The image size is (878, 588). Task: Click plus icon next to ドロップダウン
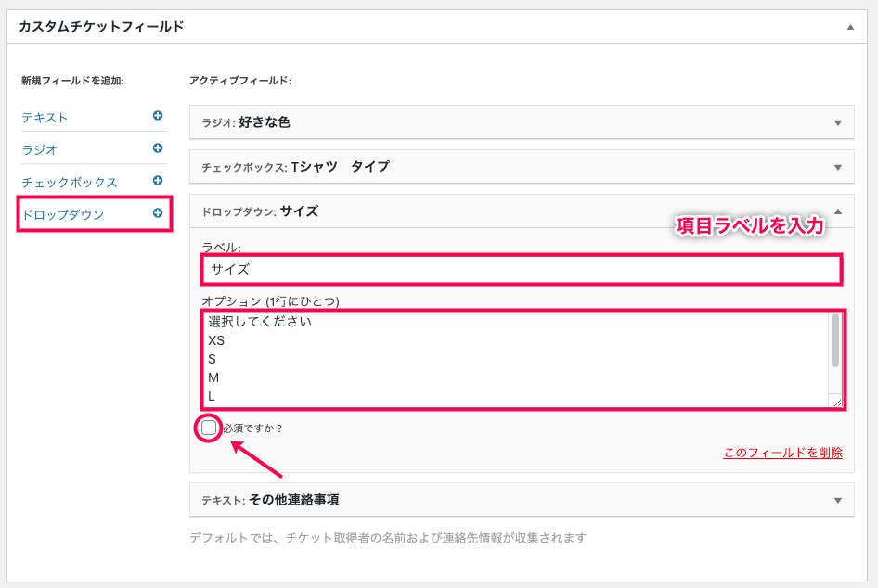(x=158, y=213)
